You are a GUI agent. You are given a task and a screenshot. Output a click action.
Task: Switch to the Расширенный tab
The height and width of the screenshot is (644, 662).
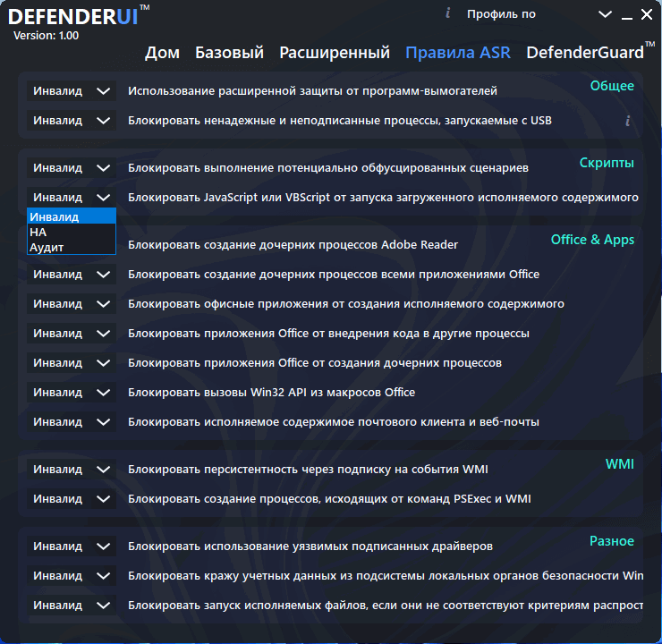(335, 53)
